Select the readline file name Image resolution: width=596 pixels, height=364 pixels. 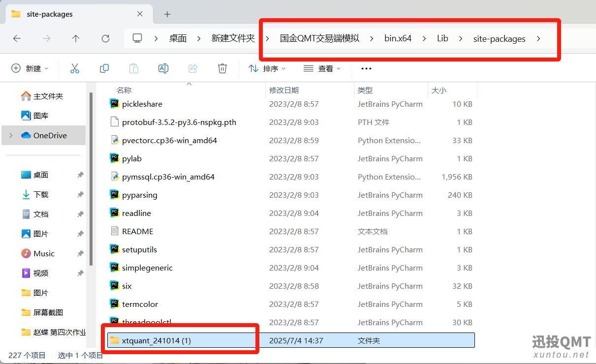tap(136, 213)
